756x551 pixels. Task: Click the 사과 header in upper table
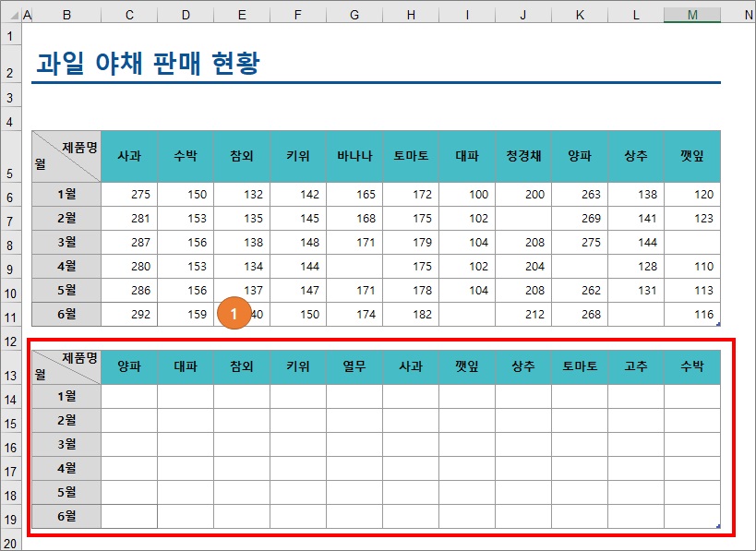[x=129, y=156]
